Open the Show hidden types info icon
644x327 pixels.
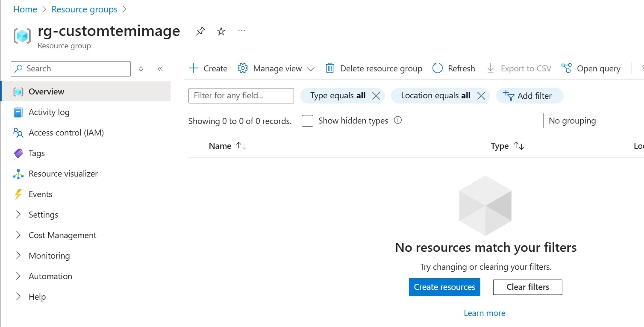pyautogui.click(x=398, y=121)
